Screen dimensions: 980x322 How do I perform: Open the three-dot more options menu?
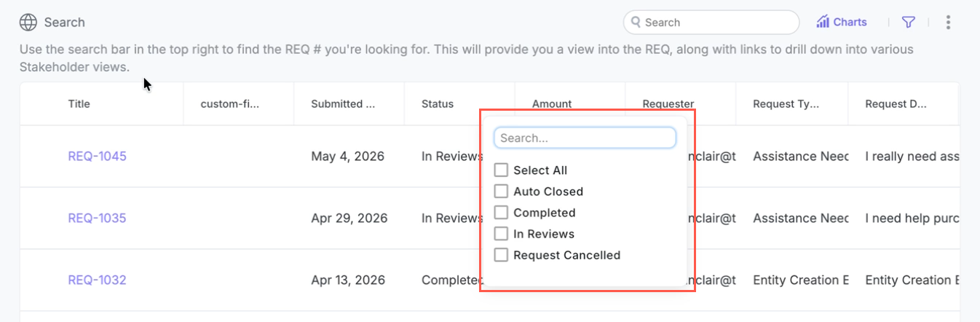pyautogui.click(x=948, y=23)
